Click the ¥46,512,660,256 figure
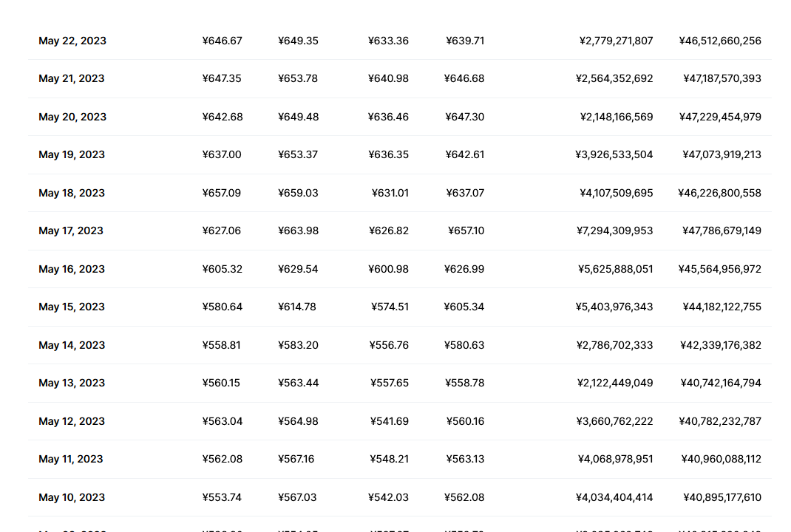This screenshot has height=532, width=791. (720, 41)
